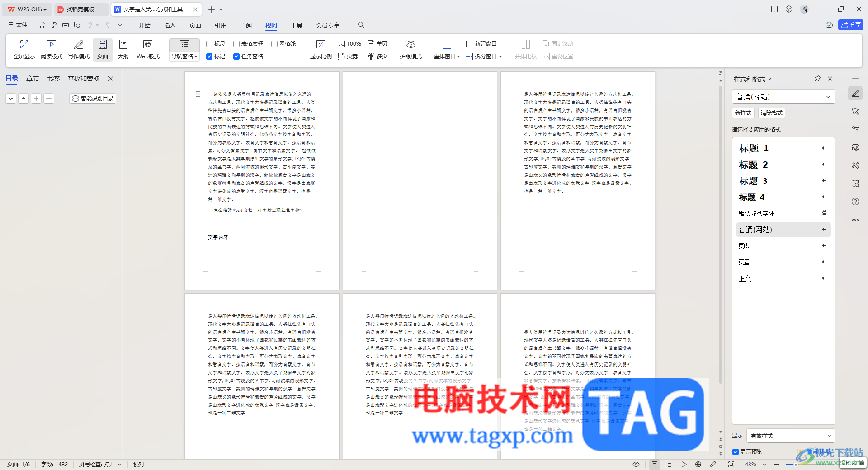
Task: Apply the Heading 1 style
Action: (783, 148)
